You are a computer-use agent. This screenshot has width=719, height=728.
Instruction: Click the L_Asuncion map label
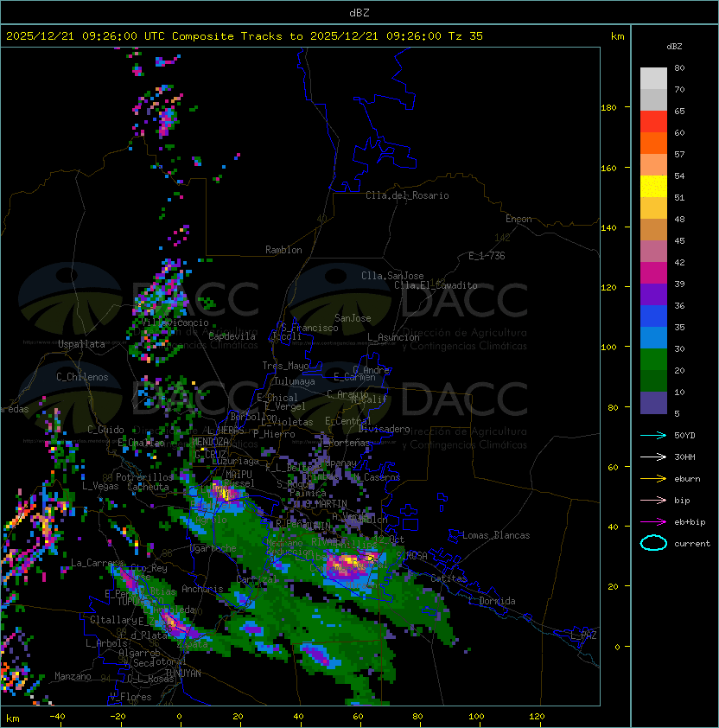click(393, 337)
